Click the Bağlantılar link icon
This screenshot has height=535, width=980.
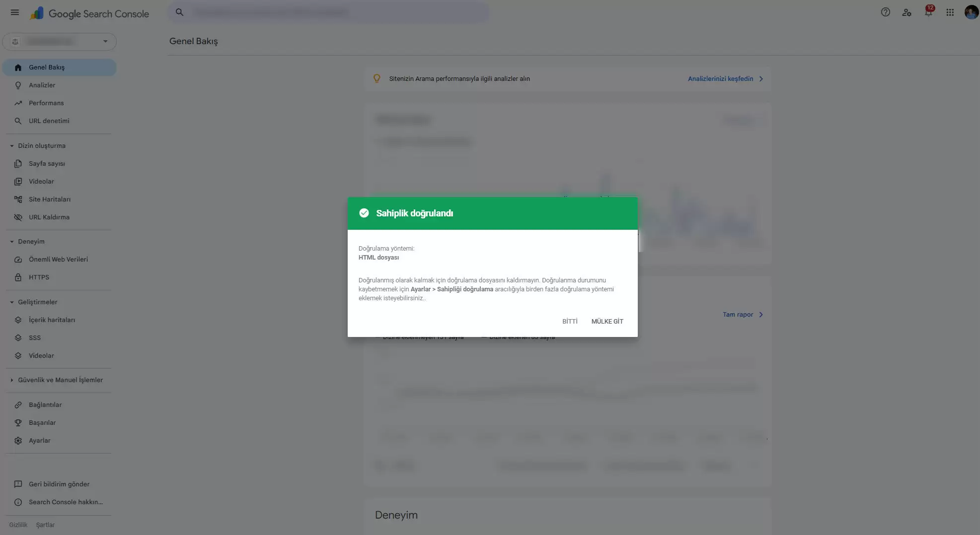pyautogui.click(x=18, y=405)
